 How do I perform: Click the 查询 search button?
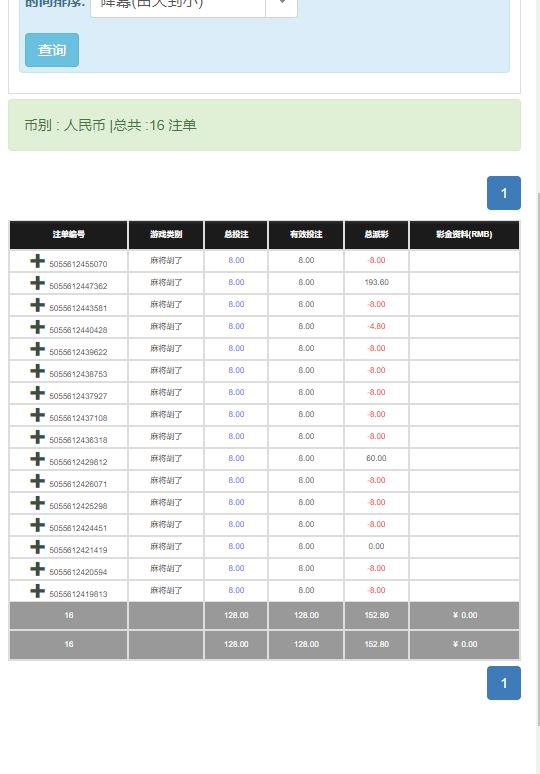coord(52,50)
